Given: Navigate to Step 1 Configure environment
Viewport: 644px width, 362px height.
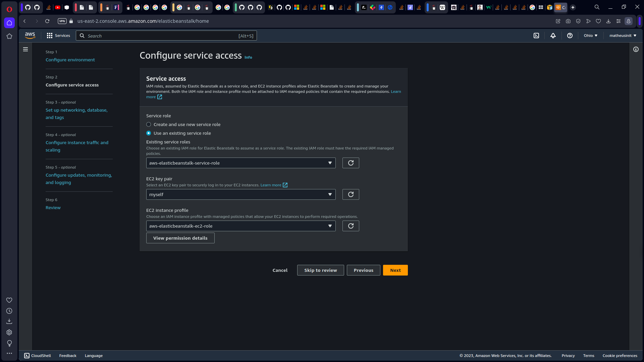Looking at the screenshot, I should point(70,60).
